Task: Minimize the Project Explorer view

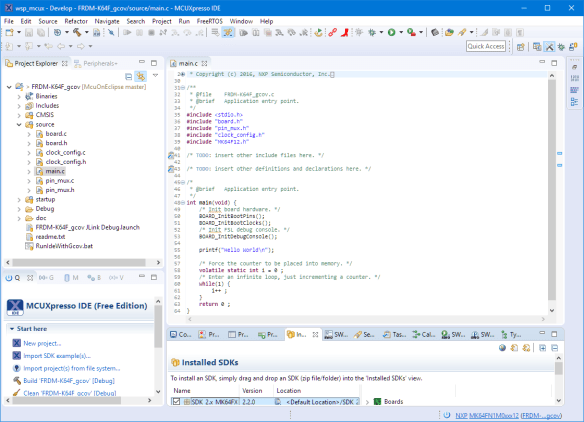Action: [x=142, y=62]
